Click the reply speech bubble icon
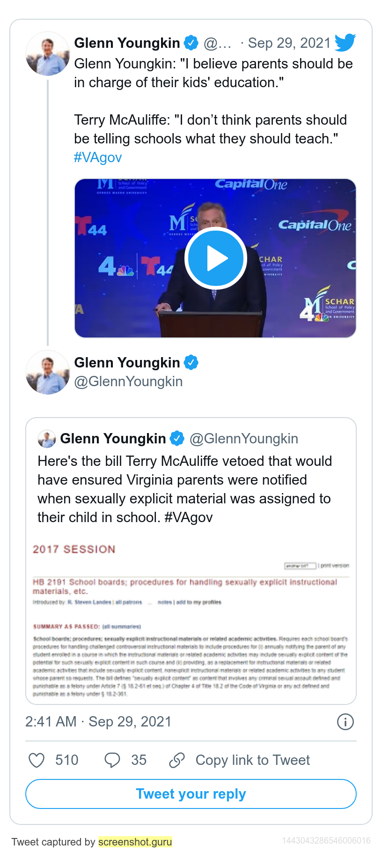Viewport: 382px width, 868px height. (112, 760)
